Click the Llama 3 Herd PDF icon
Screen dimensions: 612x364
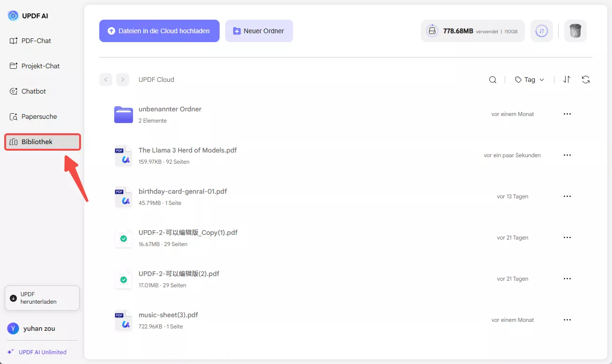[124, 156]
